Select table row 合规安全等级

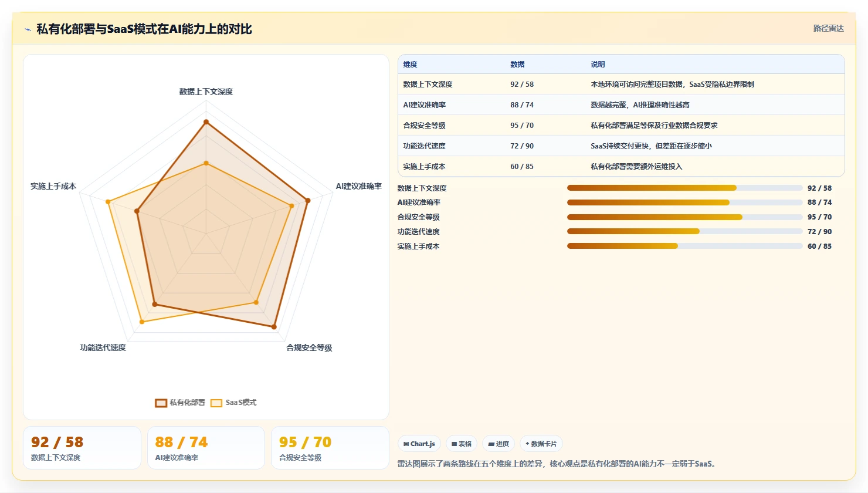click(x=621, y=125)
